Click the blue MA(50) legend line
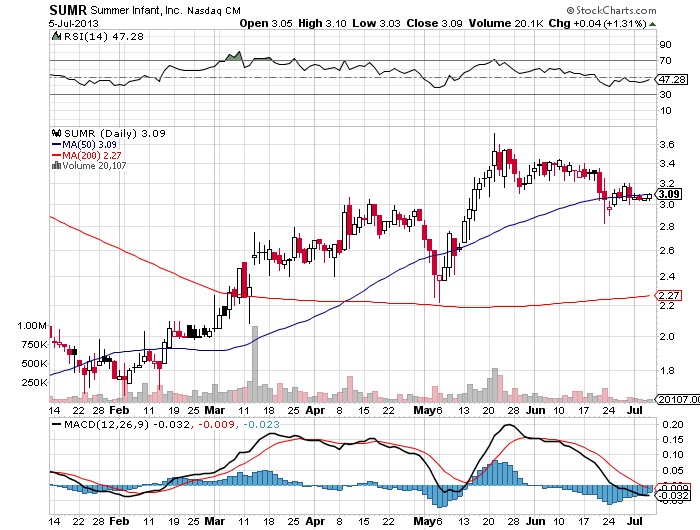700x530 pixels. coord(57,144)
